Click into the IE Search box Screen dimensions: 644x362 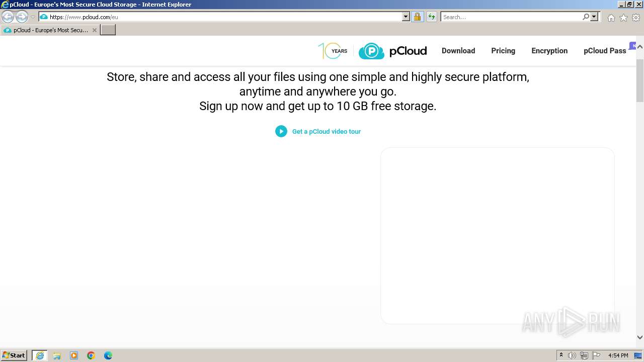(511, 17)
